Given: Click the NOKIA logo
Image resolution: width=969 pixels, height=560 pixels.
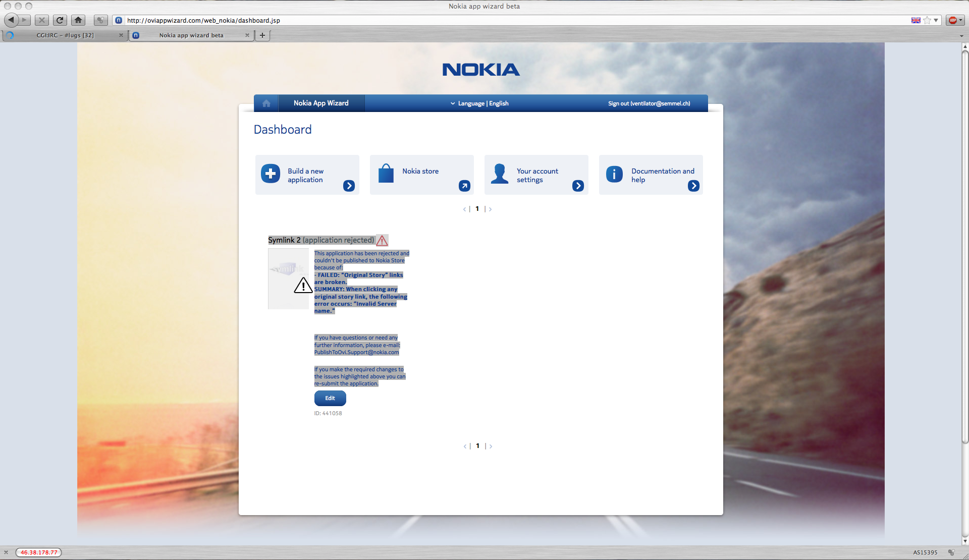Looking at the screenshot, I should (481, 70).
